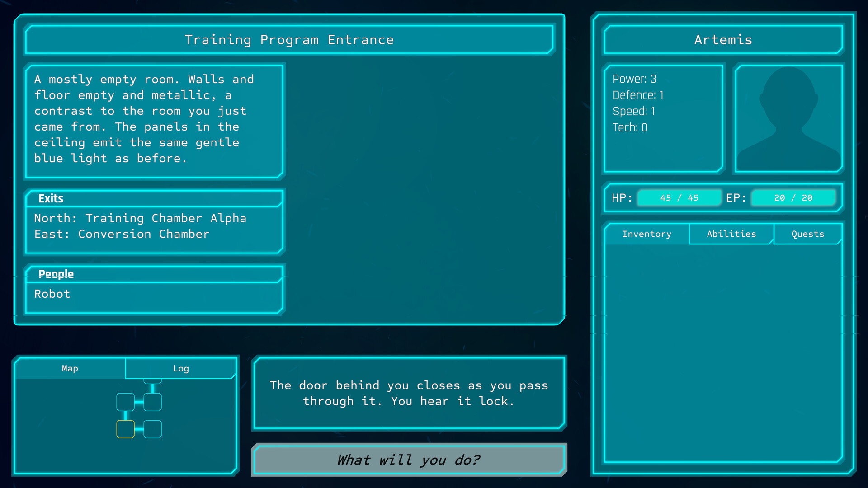Switch to the Log tab
Screen dimensions: 868x488
tap(181, 368)
